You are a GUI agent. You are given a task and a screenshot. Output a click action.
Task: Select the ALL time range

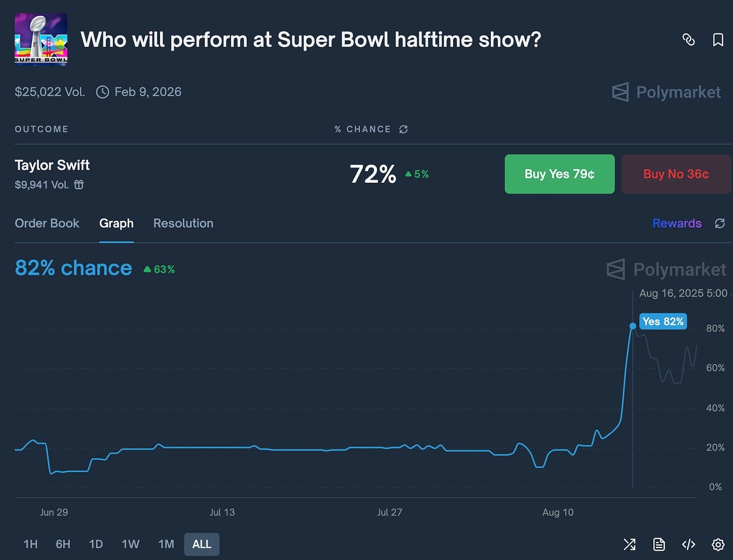202,544
